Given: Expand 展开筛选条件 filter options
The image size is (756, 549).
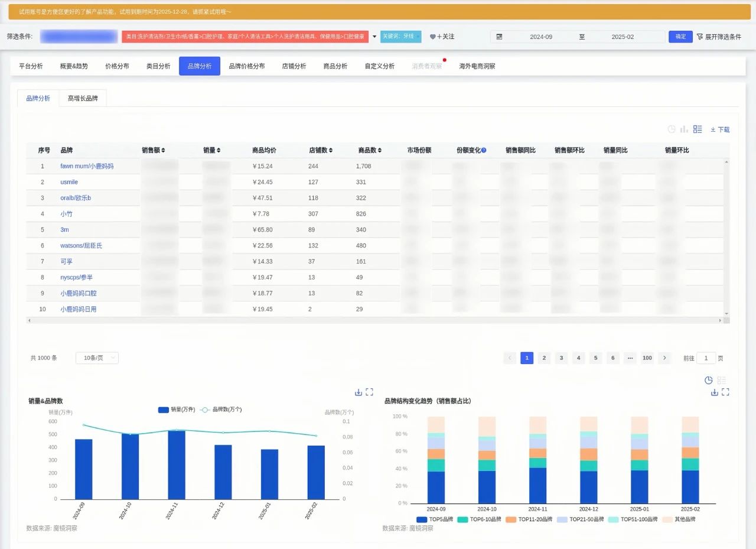Looking at the screenshot, I should coord(719,37).
